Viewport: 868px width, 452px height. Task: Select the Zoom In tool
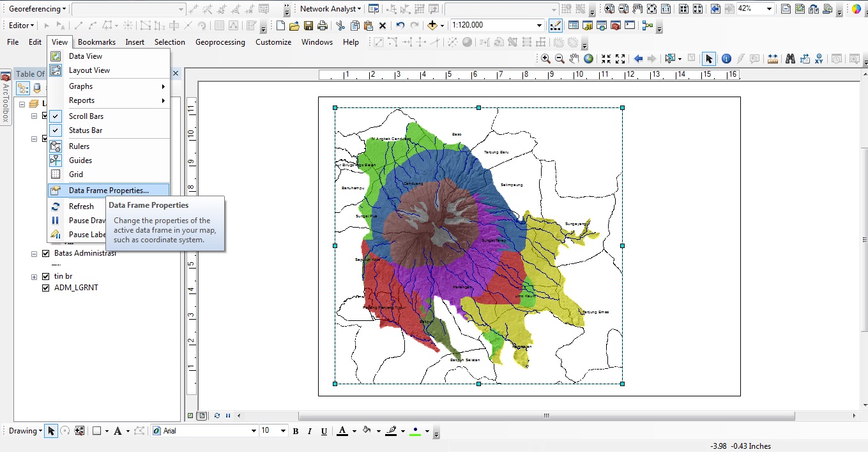(x=546, y=58)
